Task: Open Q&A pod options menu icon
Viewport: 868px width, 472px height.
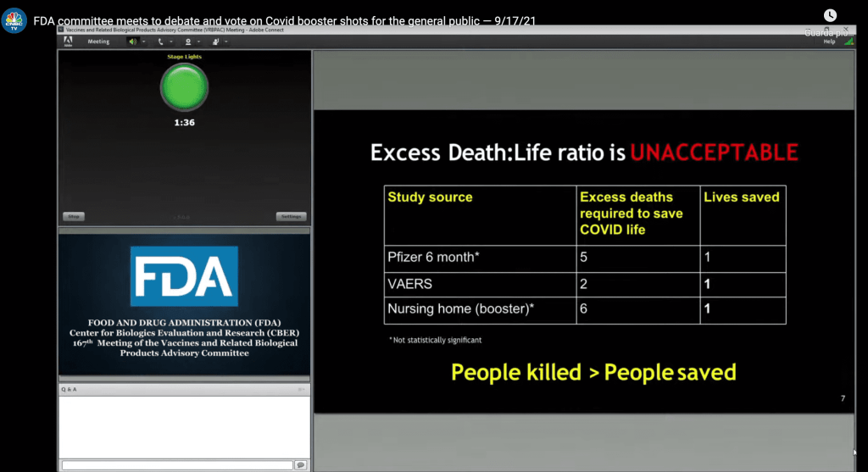Action: pyautogui.click(x=300, y=389)
